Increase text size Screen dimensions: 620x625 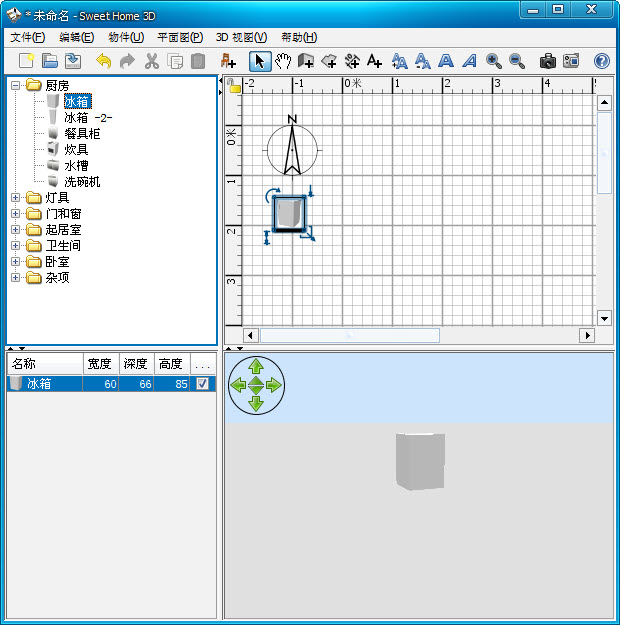(399, 61)
